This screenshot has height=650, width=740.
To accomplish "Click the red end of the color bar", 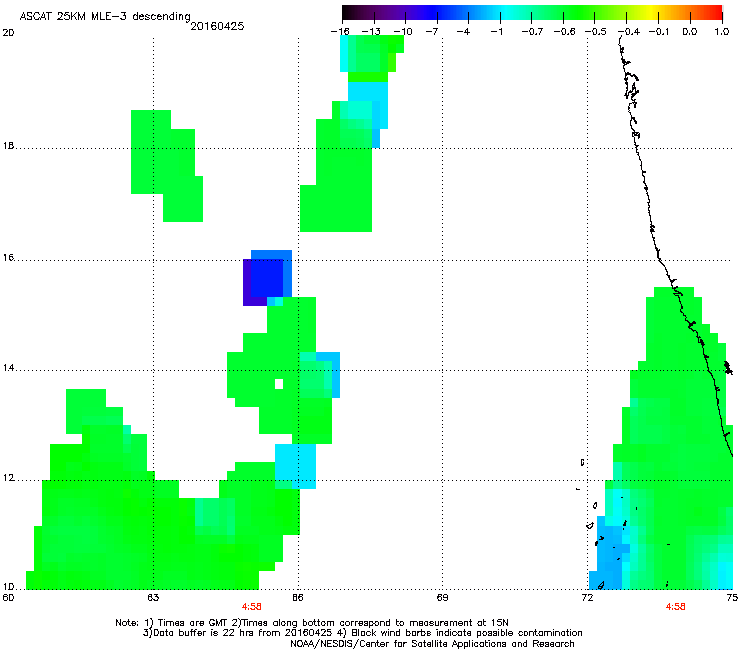I will [x=714, y=13].
